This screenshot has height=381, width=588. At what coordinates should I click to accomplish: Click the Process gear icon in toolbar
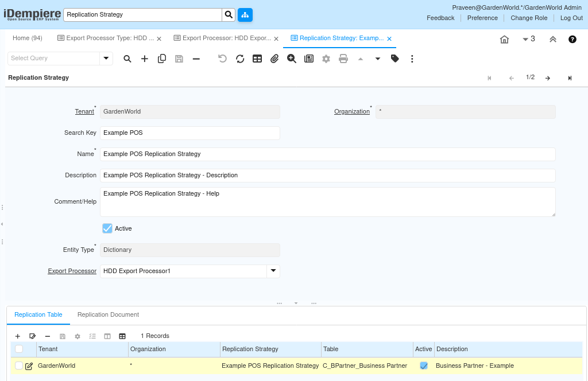coord(326,59)
